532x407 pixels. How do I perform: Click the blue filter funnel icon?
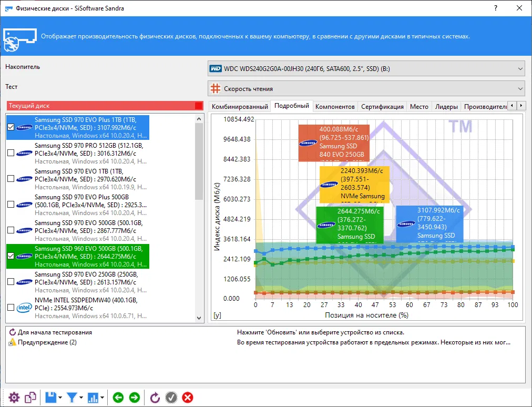tap(72, 398)
